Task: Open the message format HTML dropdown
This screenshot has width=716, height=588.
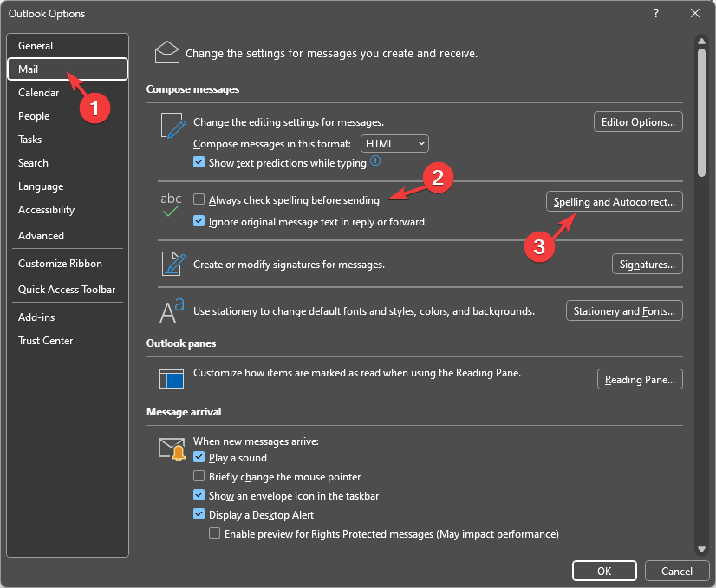Action: point(394,143)
